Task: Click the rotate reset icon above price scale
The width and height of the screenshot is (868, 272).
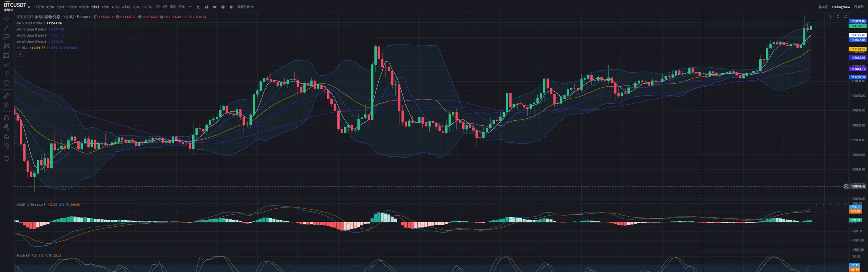Action: (x=845, y=17)
